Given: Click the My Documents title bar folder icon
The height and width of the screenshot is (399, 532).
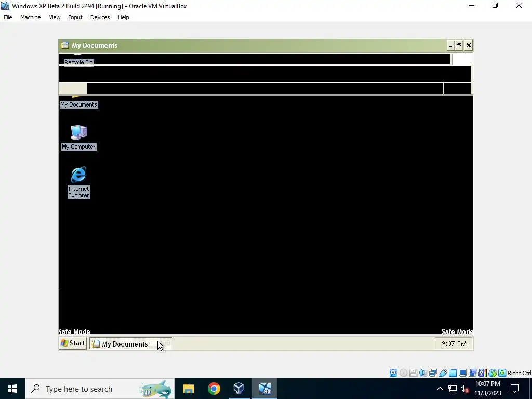Looking at the screenshot, I should coord(65,45).
